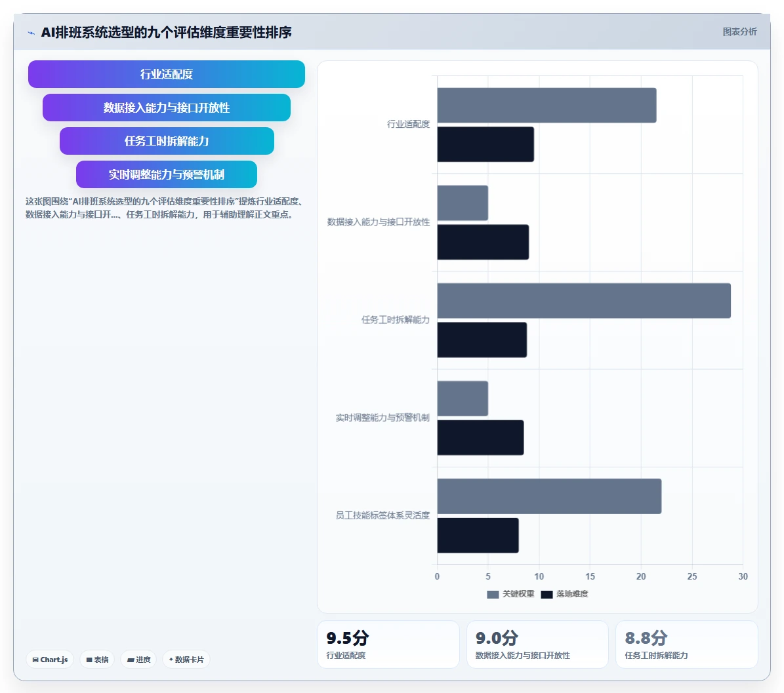Click the 9.5分 行业适配度 score card

pos(388,644)
